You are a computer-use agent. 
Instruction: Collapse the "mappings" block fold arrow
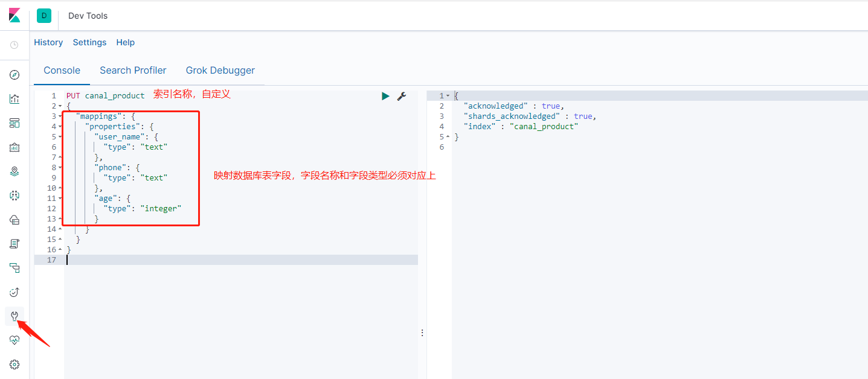60,116
